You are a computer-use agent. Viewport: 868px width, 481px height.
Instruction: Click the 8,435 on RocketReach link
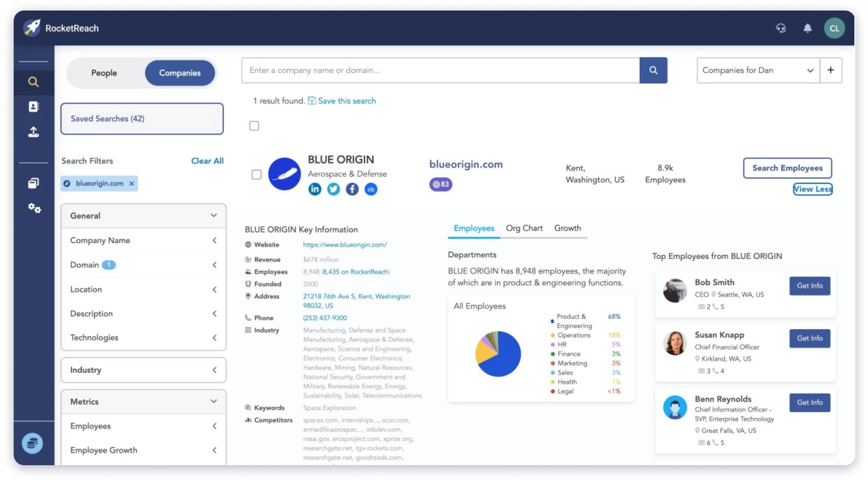tap(356, 272)
